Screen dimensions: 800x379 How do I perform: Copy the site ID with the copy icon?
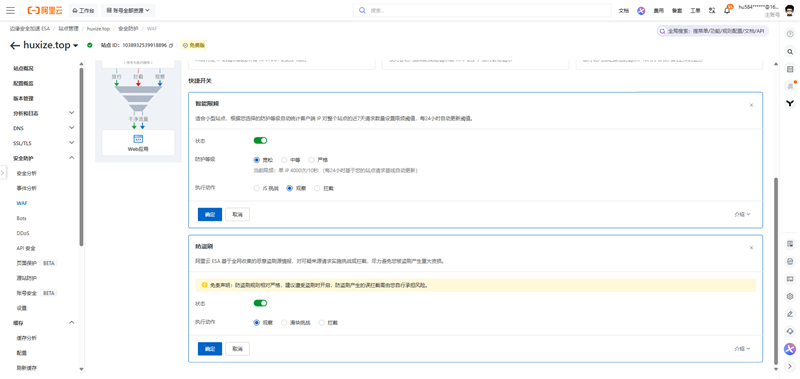click(x=171, y=45)
